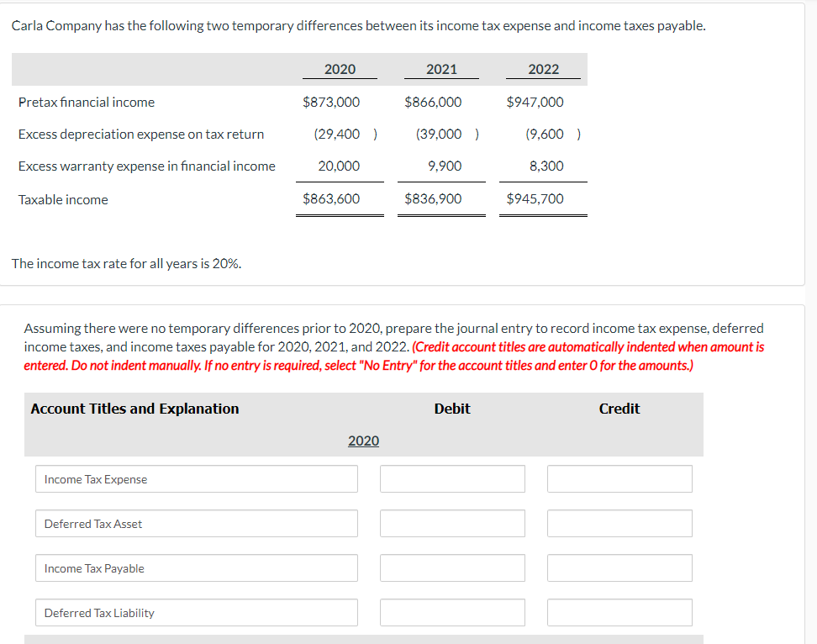817x644 pixels.
Task: Select the Debit amount box for Deferred Tax Asset
Action: (x=452, y=523)
